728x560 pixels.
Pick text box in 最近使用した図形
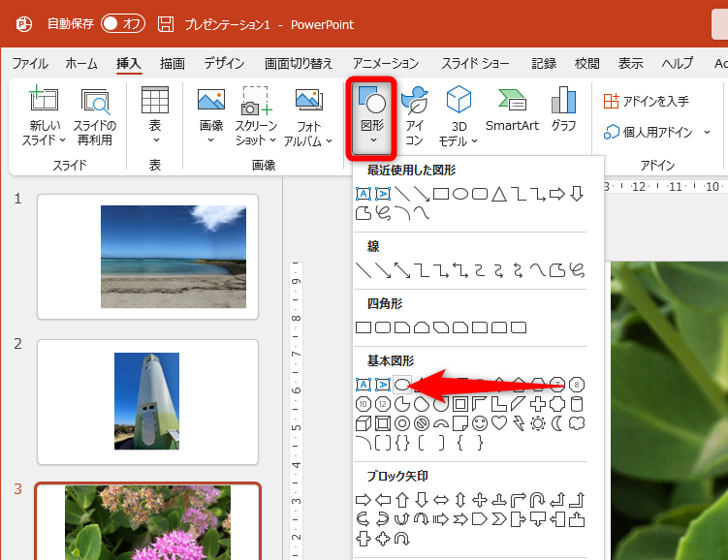point(364,194)
